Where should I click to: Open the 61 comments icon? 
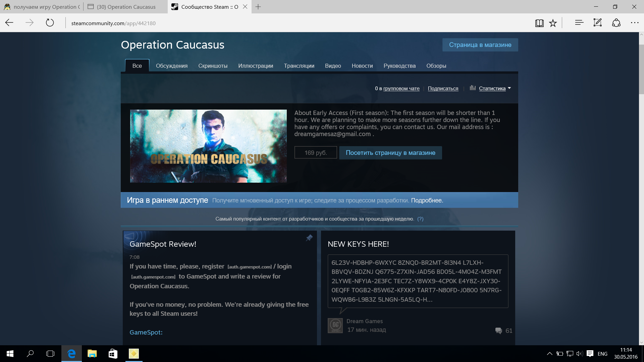coord(498,330)
